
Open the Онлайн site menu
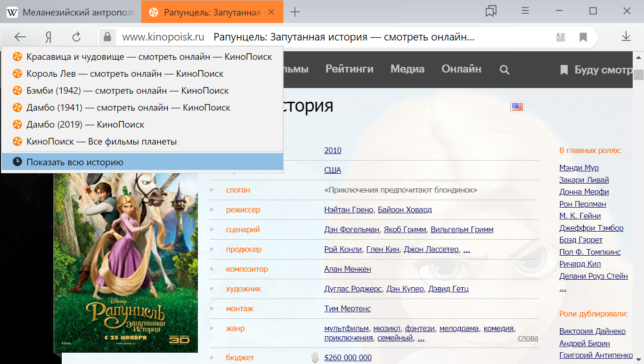point(461,69)
